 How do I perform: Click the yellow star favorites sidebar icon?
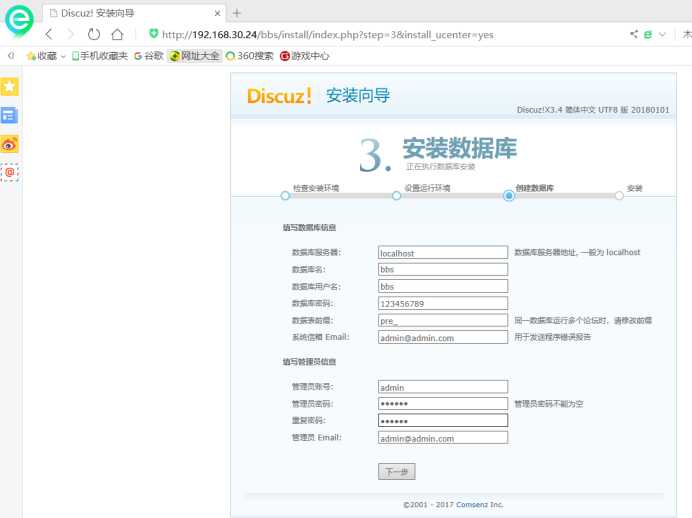(x=10, y=86)
